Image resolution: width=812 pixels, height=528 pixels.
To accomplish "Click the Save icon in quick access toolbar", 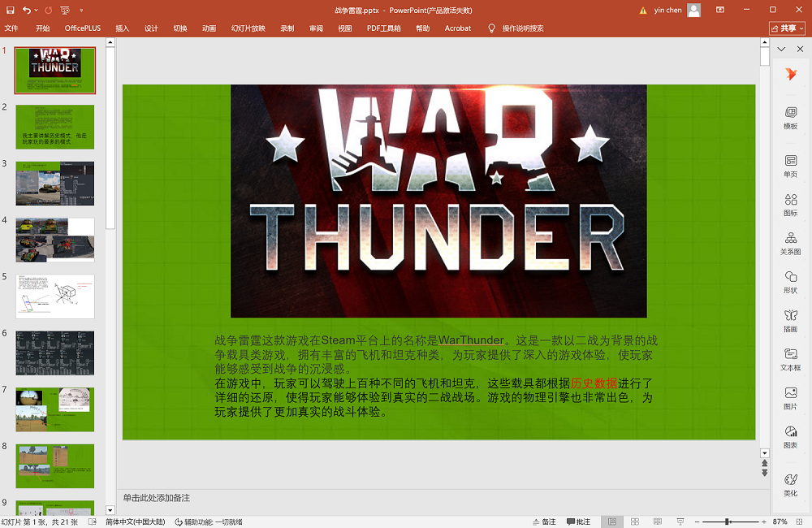I will click(10, 11).
